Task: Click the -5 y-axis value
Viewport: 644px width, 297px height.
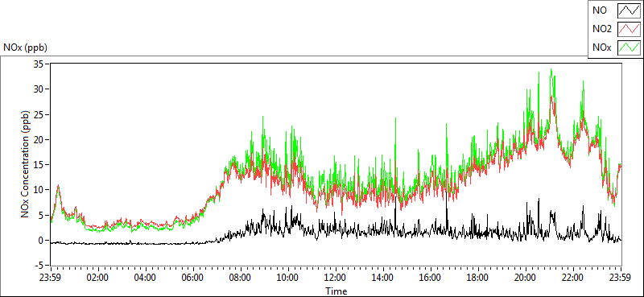Action: tap(39, 266)
